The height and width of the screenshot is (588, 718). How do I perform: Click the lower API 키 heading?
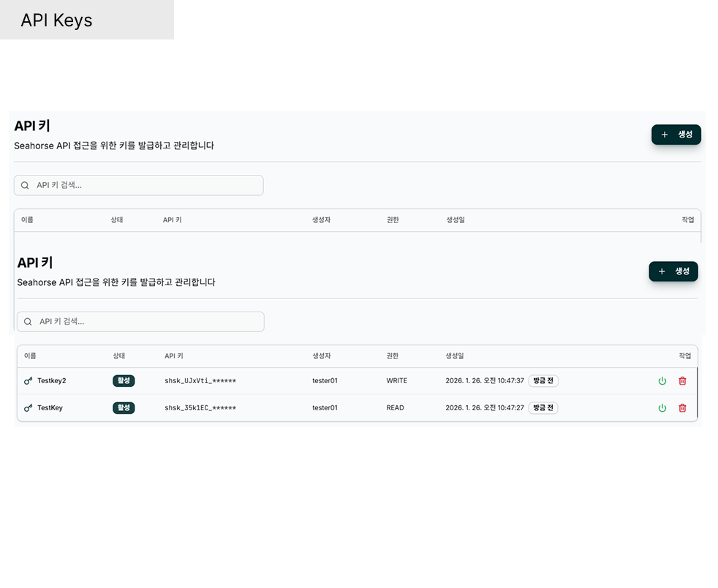click(35, 263)
